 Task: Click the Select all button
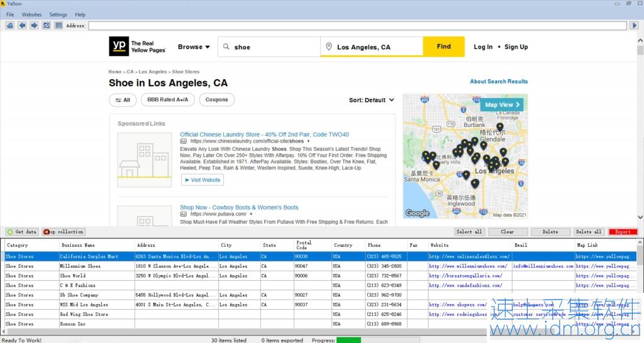[x=469, y=232]
